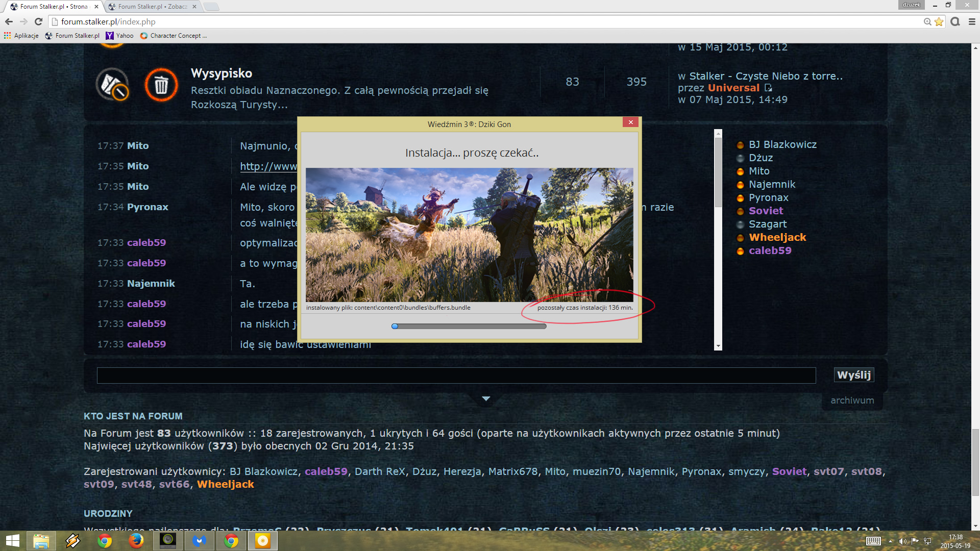Image resolution: width=980 pixels, height=551 pixels.
Task: Click Pyronax username at 17:34 in shoutbox
Action: (x=148, y=207)
